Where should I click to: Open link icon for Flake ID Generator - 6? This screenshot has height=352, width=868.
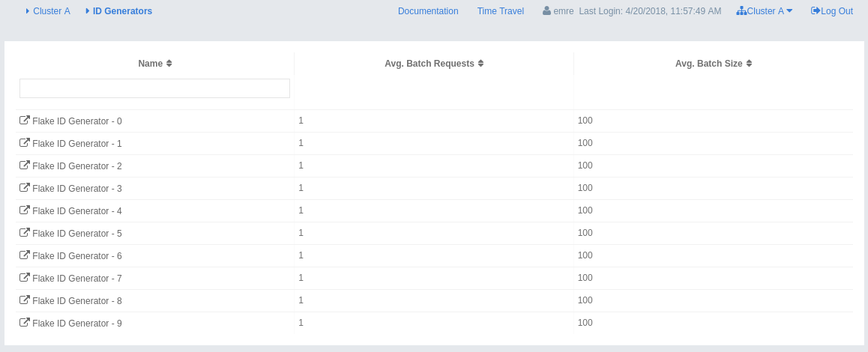25,255
